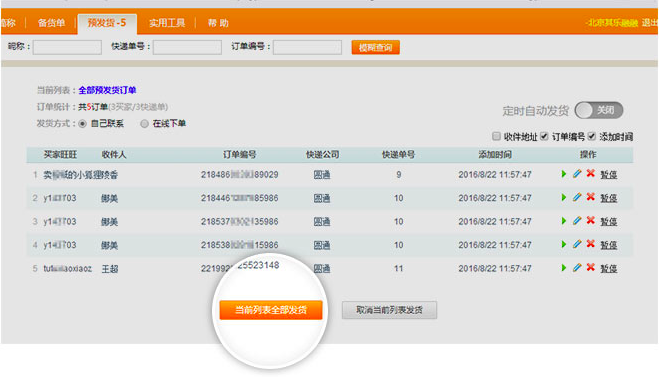The height and width of the screenshot is (377, 659).
Task: Focus the 昵称 input field
Action: click(67, 47)
